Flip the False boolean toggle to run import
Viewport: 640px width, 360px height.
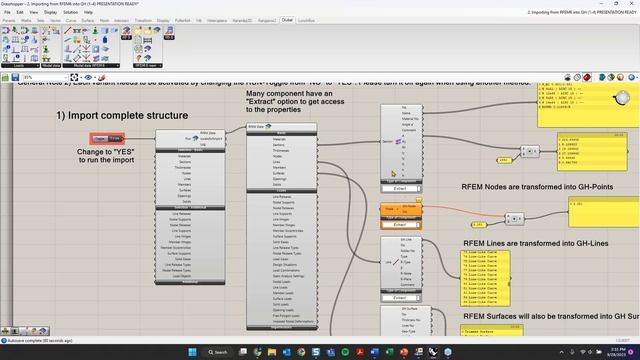click(x=107, y=139)
